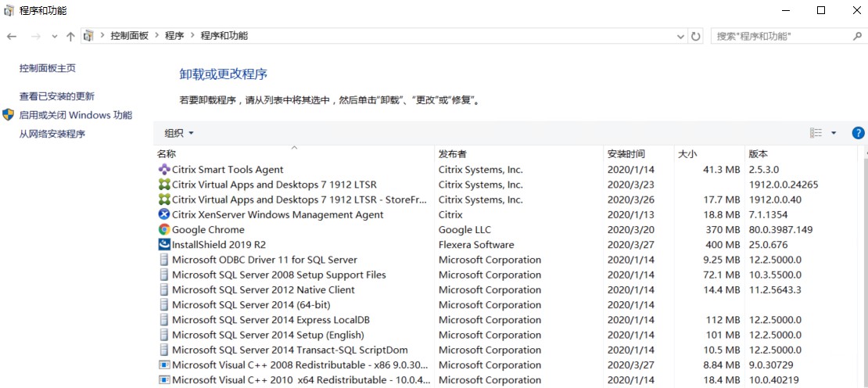The width and height of the screenshot is (868, 388).
Task: Expand the view options dropdown arrow
Action: [834, 133]
